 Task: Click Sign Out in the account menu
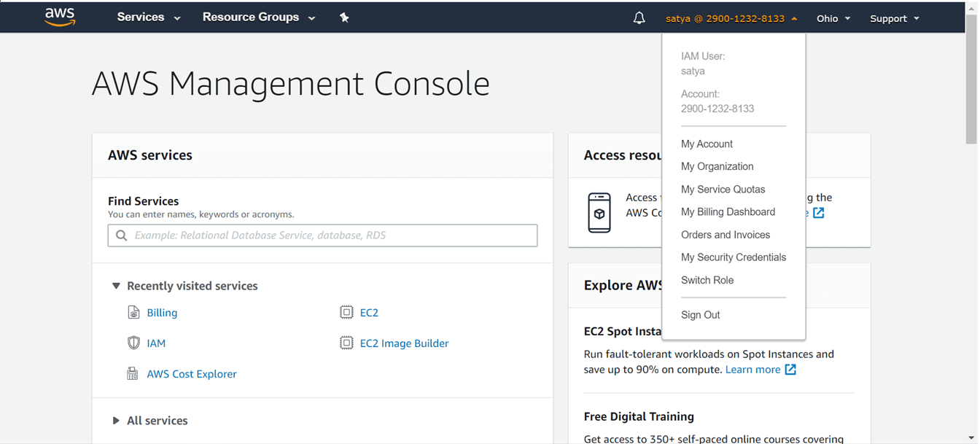point(700,315)
